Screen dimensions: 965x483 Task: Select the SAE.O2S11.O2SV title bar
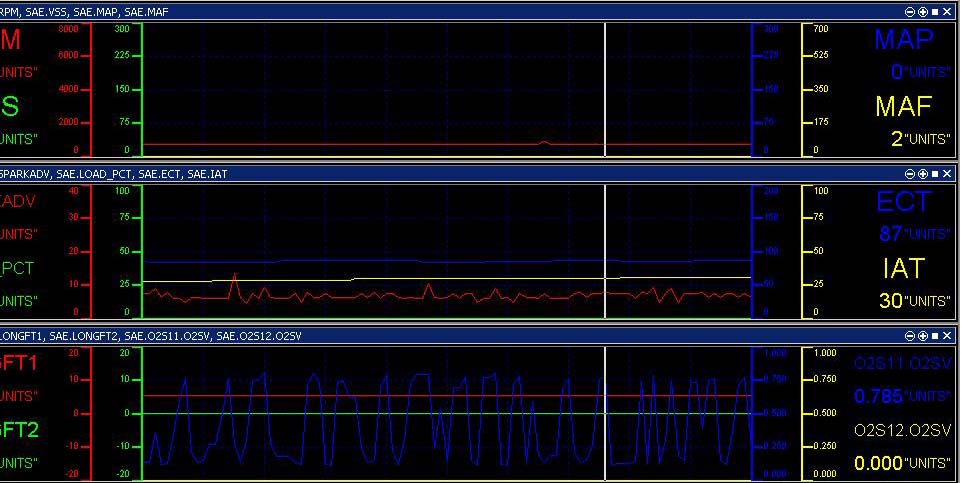tap(480, 336)
